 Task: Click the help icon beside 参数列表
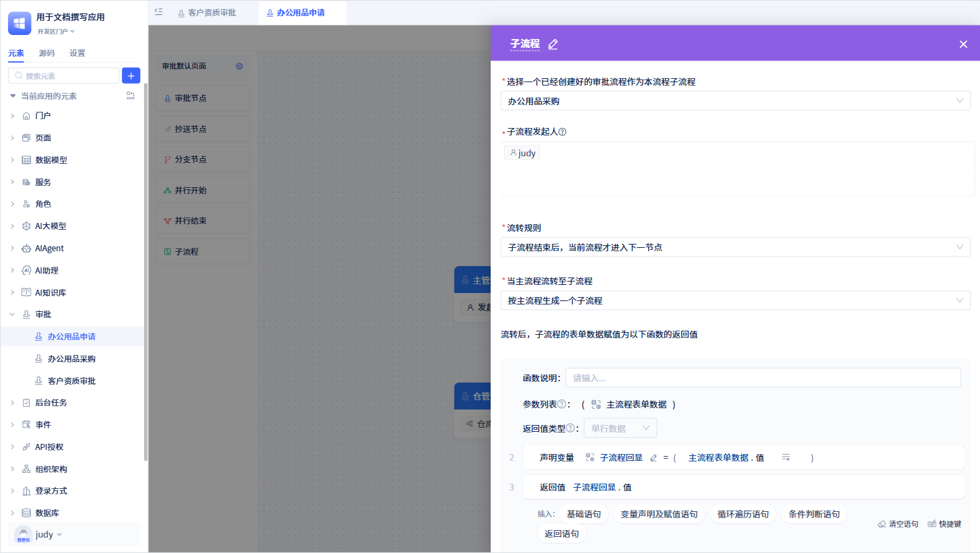tap(561, 404)
